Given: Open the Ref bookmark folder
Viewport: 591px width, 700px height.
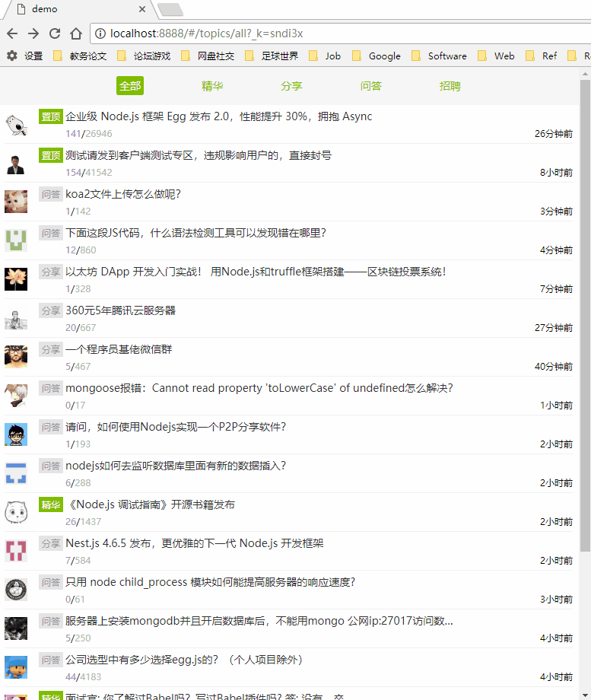Looking at the screenshot, I should [542, 56].
